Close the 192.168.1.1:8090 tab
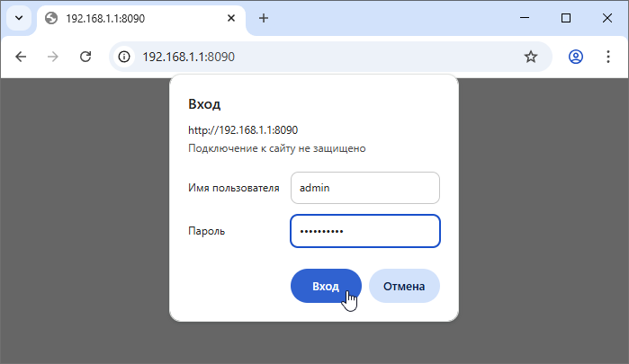Screen dimensions: 629x364 pos(231,18)
